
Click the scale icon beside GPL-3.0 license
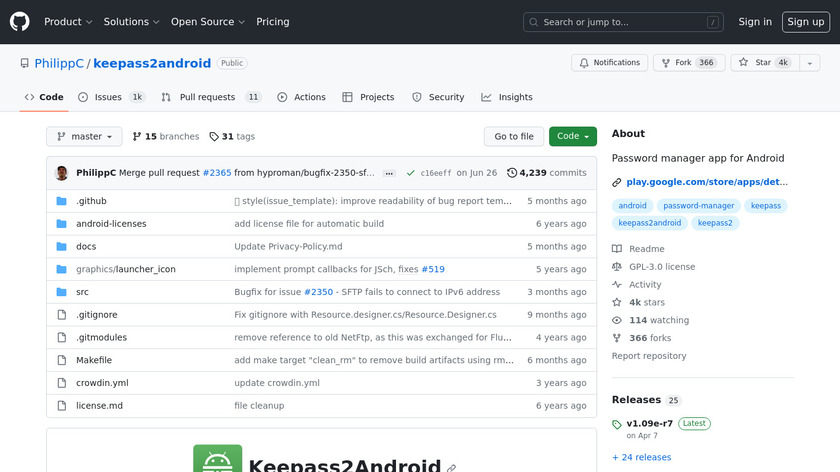[617, 266]
